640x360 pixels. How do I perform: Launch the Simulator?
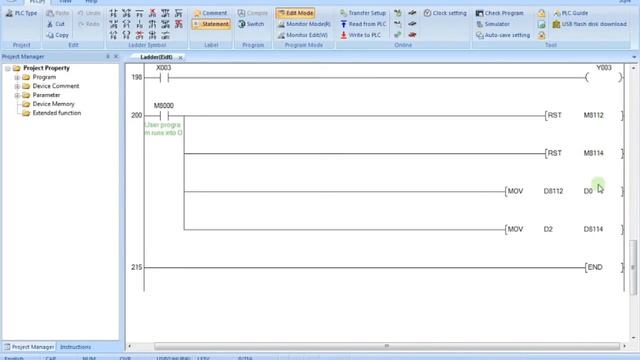click(493, 24)
